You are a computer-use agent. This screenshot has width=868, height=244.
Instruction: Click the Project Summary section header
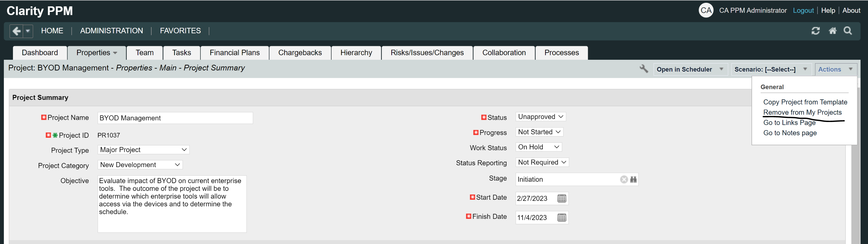40,98
